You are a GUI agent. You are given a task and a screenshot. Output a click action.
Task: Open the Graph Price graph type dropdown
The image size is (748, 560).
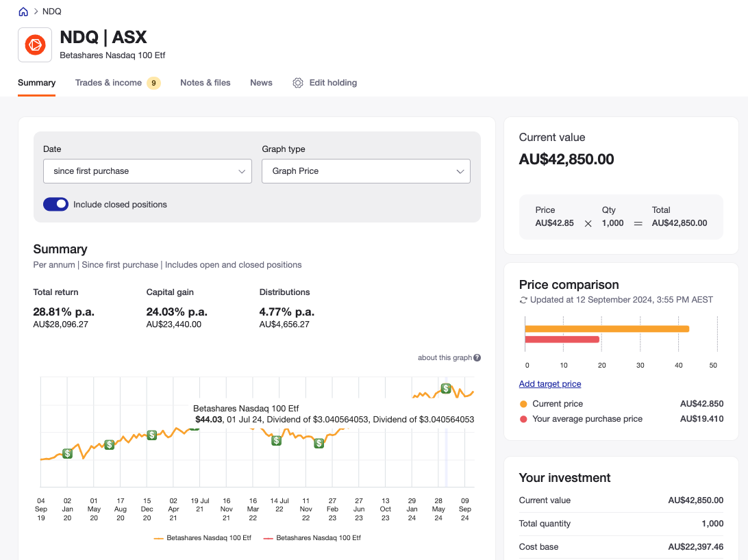tap(366, 171)
